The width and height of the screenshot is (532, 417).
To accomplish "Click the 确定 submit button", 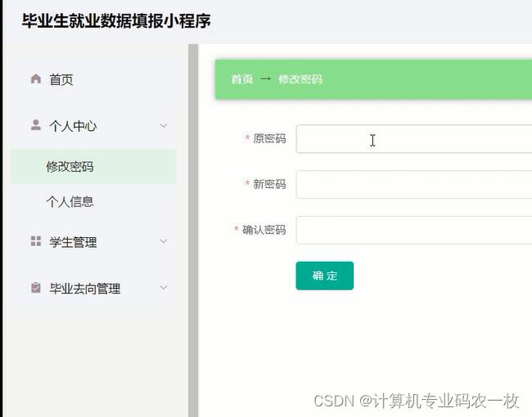I will click(x=325, y=276).
